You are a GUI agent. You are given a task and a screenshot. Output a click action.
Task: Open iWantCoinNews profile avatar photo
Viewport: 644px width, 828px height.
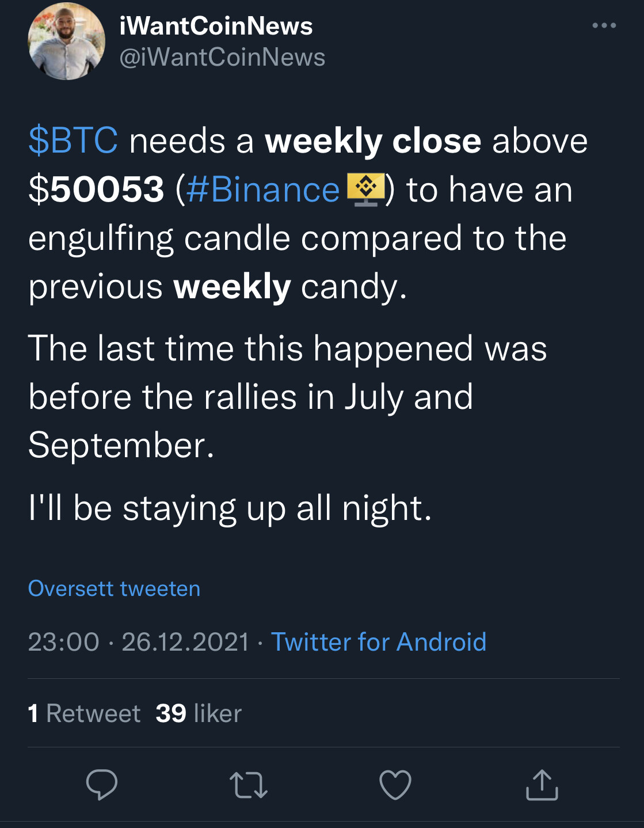67,41
